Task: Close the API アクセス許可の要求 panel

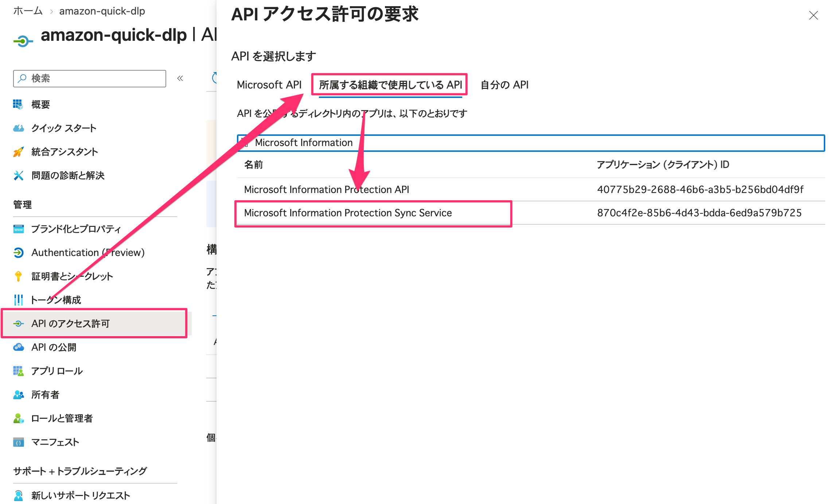Action: pos(814,15)
